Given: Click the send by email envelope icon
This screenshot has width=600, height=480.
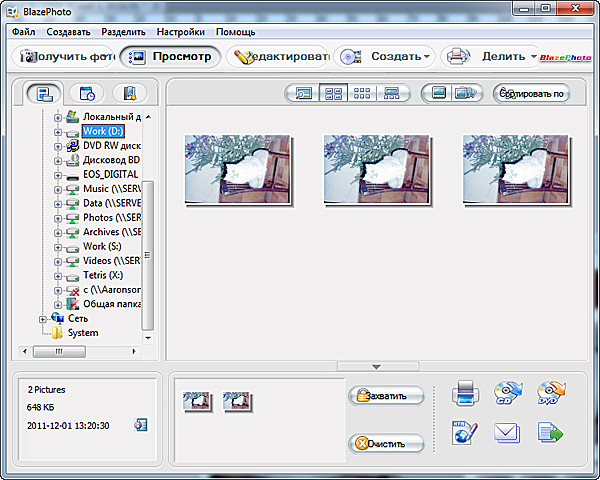Looking at the screenshot, I should [x=509, y=433].
